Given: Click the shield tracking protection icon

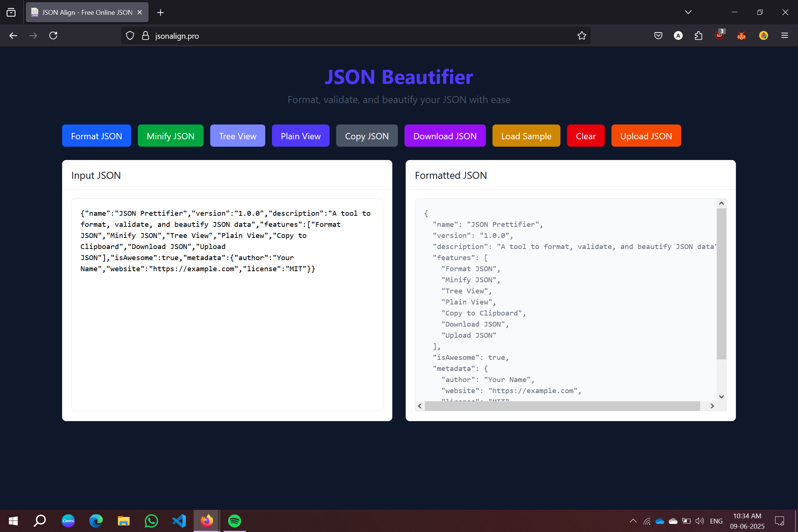Looking at the screenshot, I should coord(130,36).
